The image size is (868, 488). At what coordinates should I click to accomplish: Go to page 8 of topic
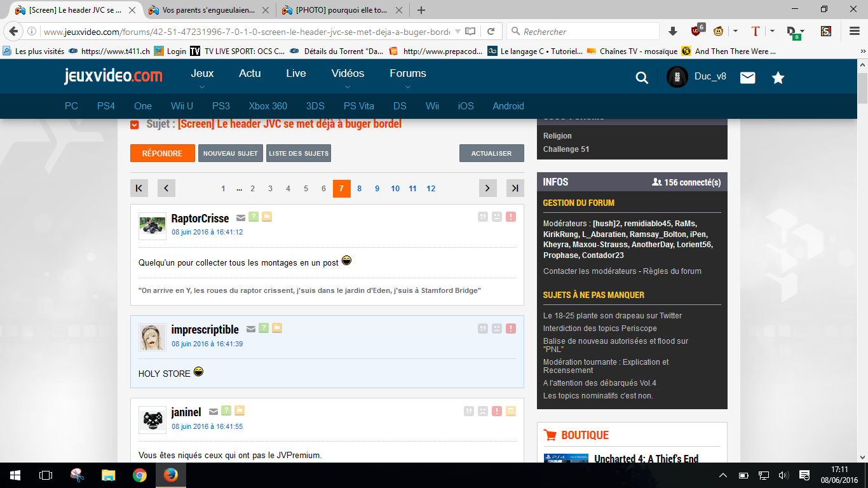coord(360,189)
